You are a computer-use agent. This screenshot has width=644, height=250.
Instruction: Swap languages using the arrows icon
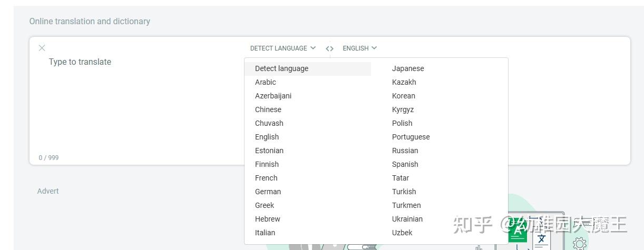(x=329, y=48)
